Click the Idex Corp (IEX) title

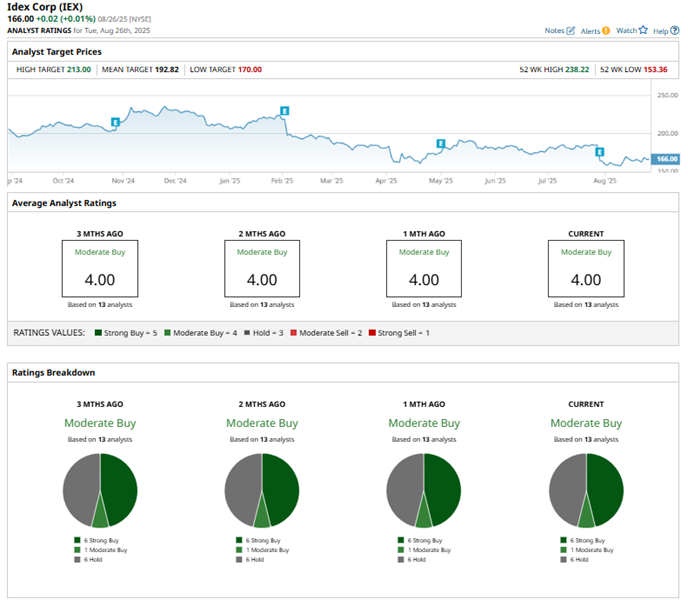(45, 7)
